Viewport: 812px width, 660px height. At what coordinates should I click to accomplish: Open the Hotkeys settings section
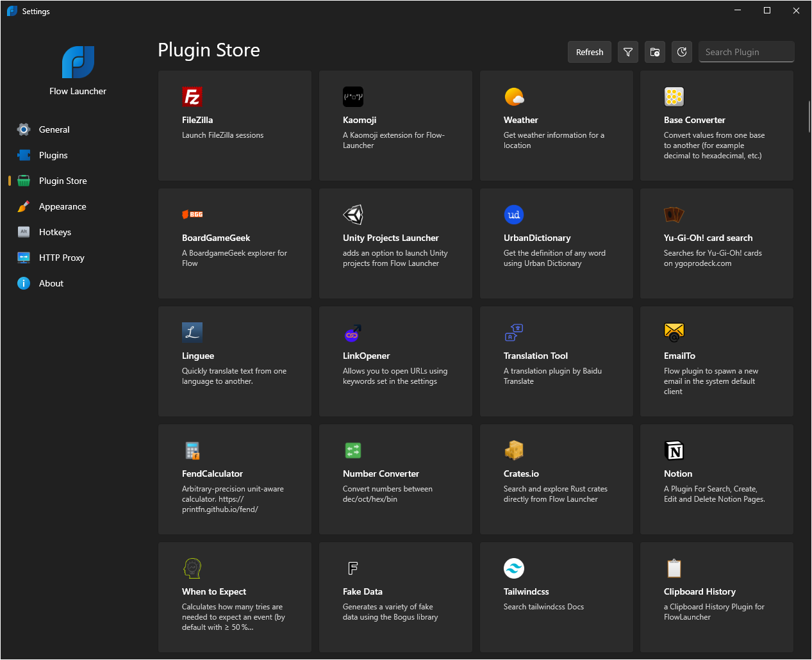click(78, 232)
